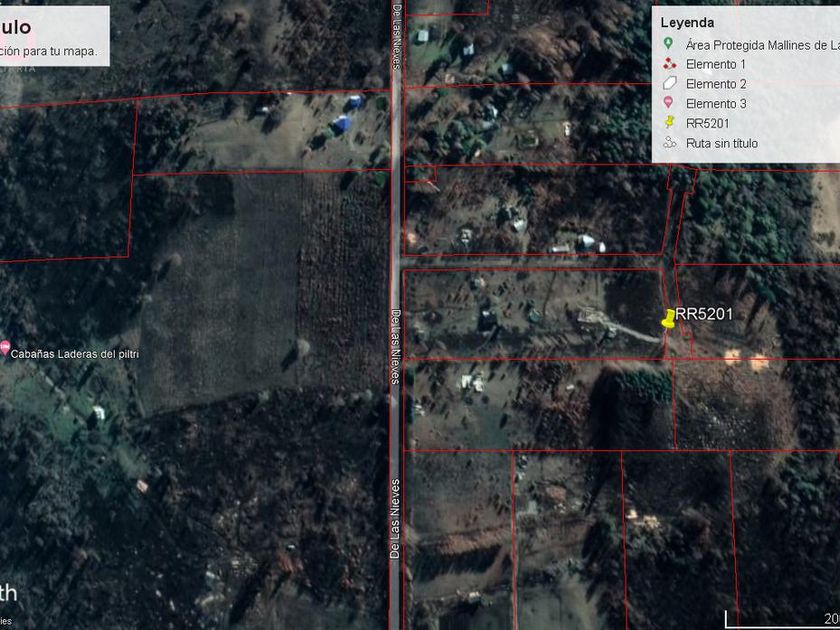Click the Ruta sin título path icon
The image size is (840, 630).
[x=670, y=143]
